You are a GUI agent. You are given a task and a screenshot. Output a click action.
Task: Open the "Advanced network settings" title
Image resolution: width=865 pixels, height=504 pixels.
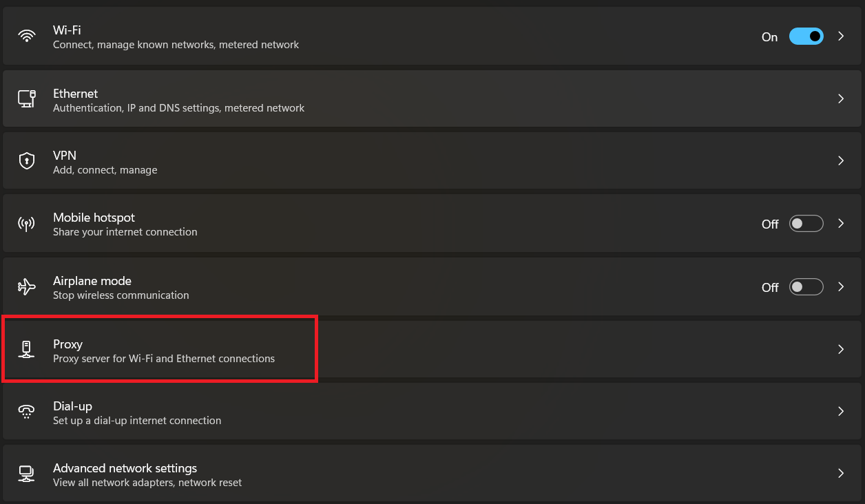coord(125,468)
